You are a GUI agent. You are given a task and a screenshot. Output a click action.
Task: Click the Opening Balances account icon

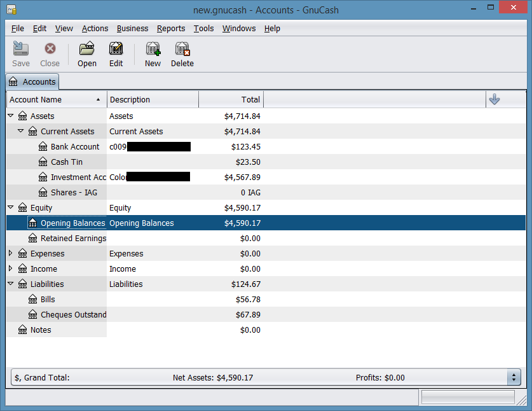pyautogui.click(x=32, y=223)
